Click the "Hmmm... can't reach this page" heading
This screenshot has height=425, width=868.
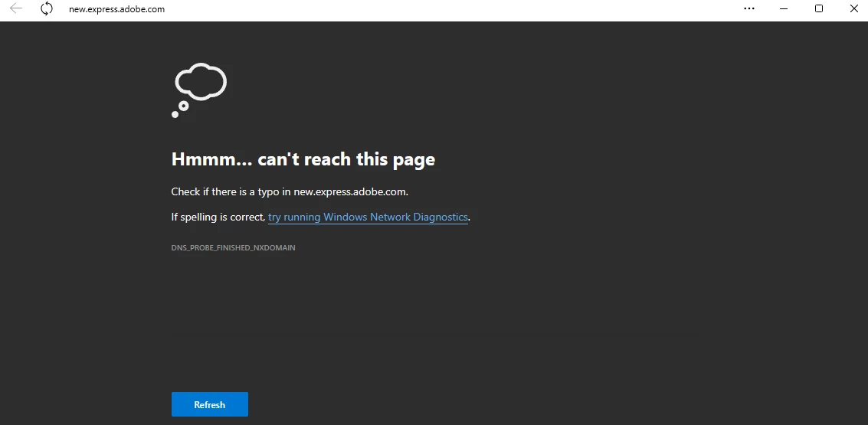[303, 159]
